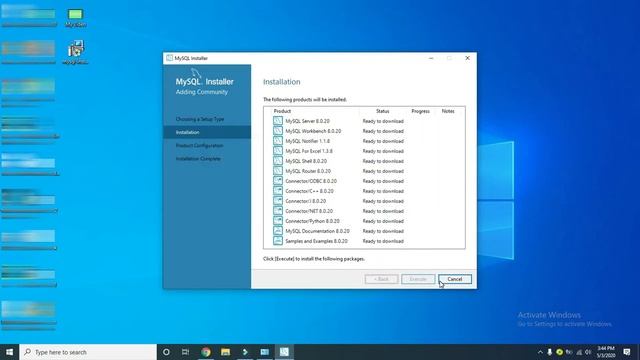Click Ready to download status for MySQL Server

[383, 121]
